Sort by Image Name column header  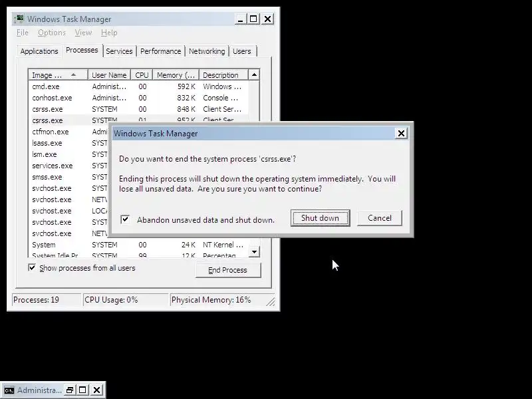tap(59, 75)
